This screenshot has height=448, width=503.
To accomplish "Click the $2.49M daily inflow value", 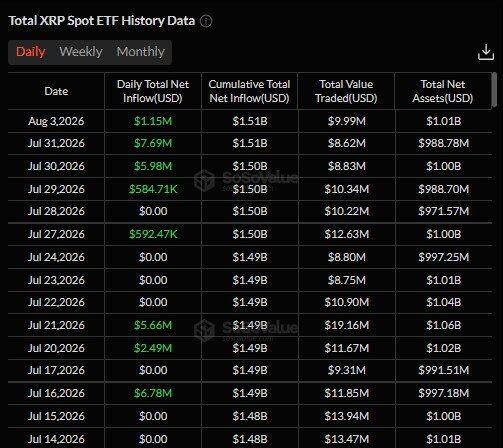I will coord(153,348).
